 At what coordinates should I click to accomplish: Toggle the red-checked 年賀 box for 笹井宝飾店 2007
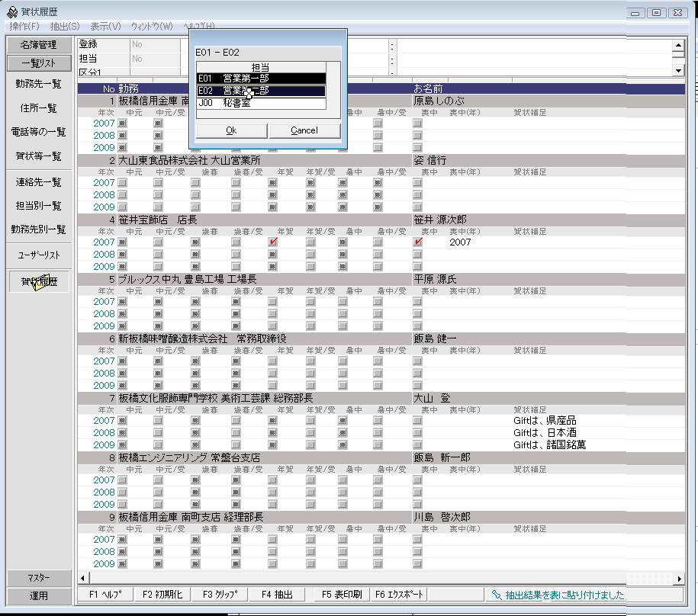tap(272, 242)
